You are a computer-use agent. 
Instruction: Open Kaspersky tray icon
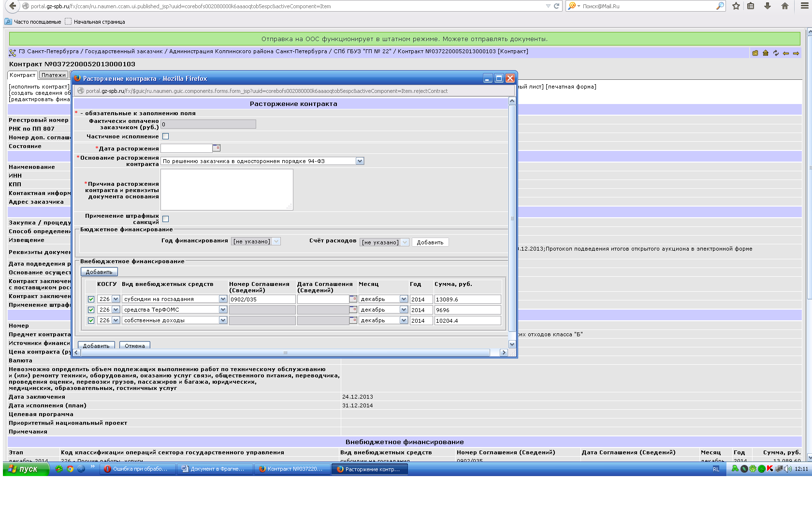point(770,469)
